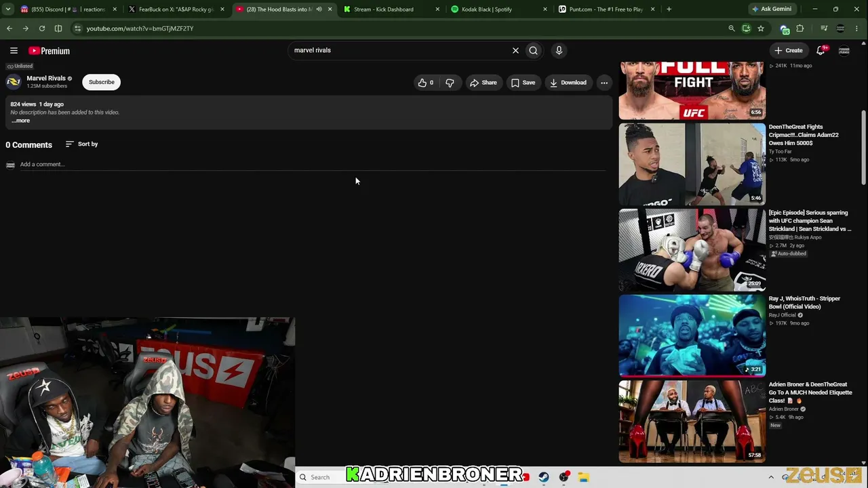Screen dimensions: 868x488
Task: Open more actions three-dot menu
Action: pos(604,83)
